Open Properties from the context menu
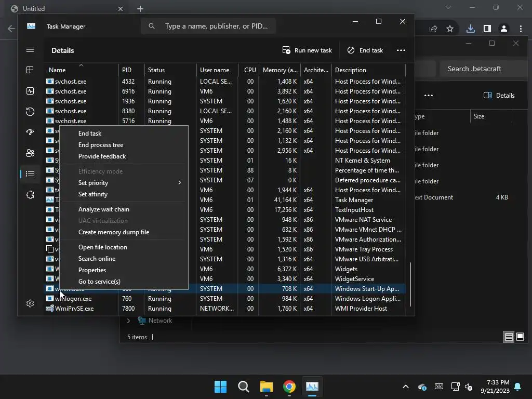 tap(124, 270)
